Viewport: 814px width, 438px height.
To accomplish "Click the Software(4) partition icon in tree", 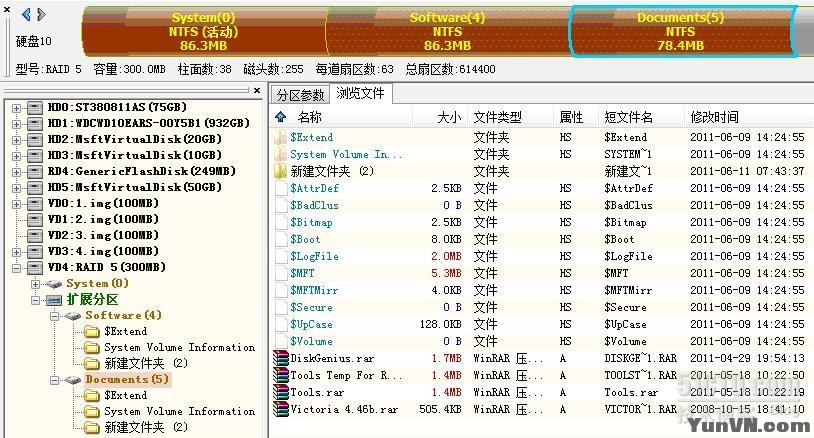I will (x=72, y=316).
